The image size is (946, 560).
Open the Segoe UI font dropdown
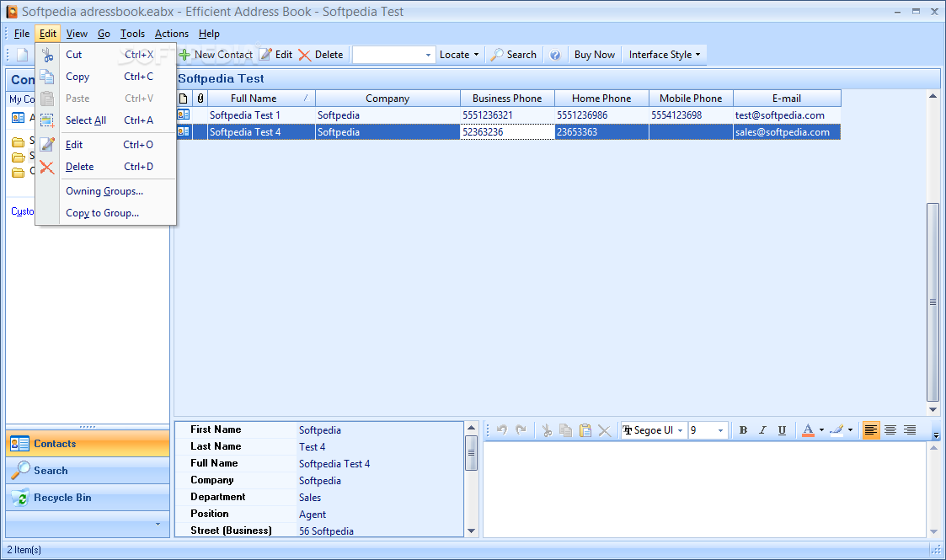pyautogui.click(x=680, y=430)
